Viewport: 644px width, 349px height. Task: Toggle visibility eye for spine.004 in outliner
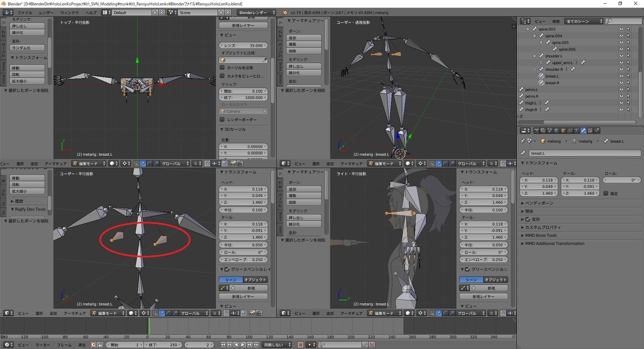pyautogui.click(x=621, y=36)
